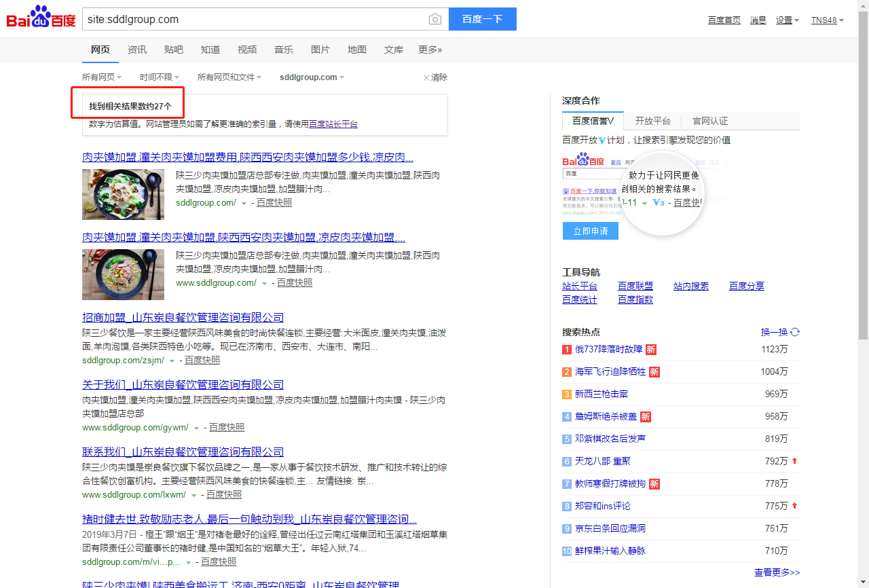Click the 百度站长平台 link
The width and height of the screenshot is (869, 588).
[x=333, y=124]
